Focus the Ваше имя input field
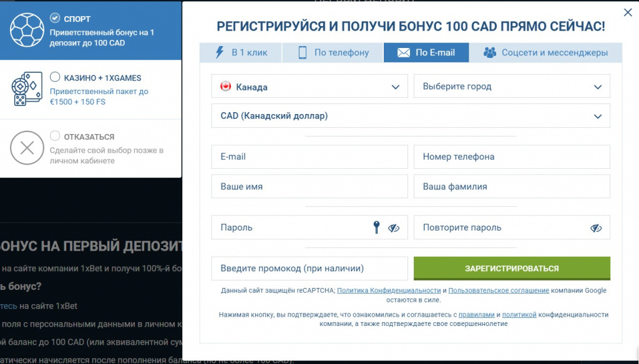This screenshot has width=639, height=364. pyautogui.click(x=310, y=186)
